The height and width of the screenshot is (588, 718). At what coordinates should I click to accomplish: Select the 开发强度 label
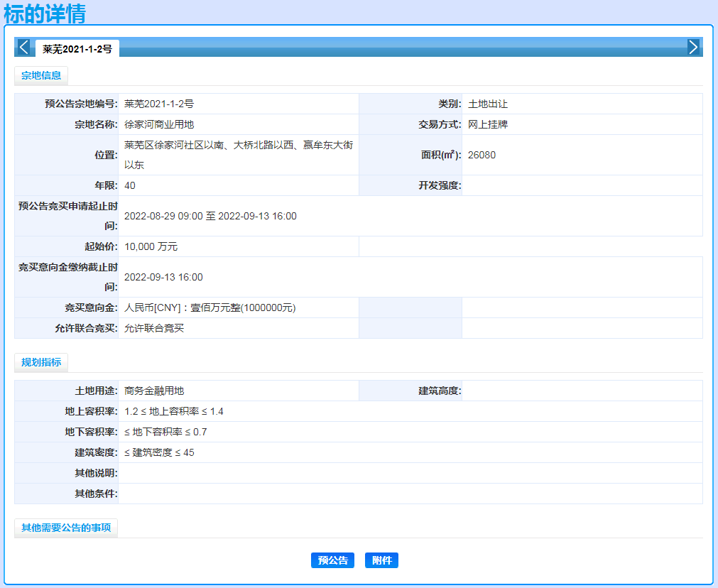440,185
